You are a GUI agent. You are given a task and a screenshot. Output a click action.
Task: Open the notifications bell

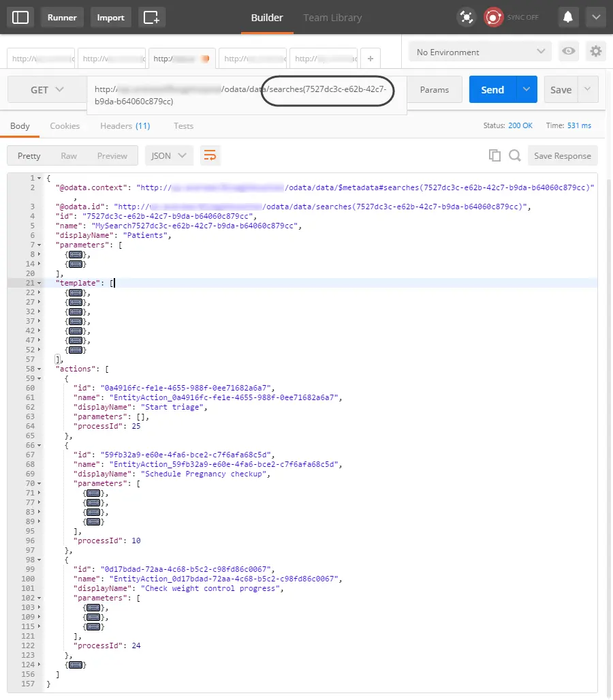tap(568, 18)
